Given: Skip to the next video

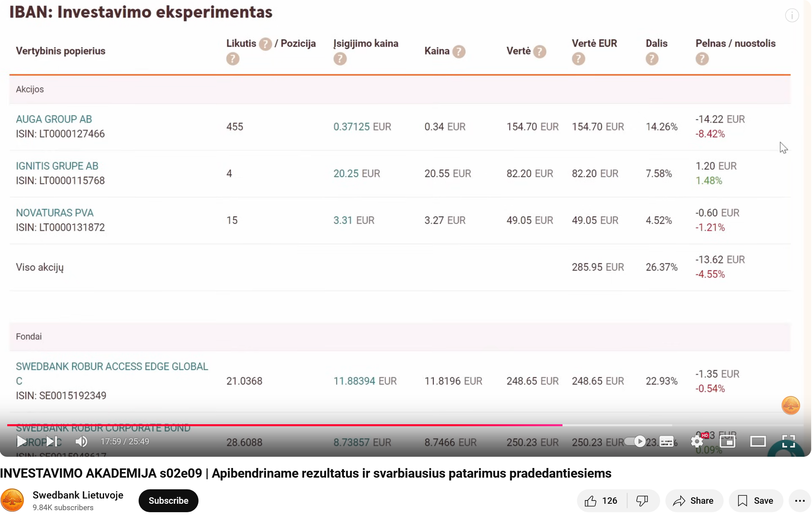Looking at the screenshot, I should pos(52,441).
